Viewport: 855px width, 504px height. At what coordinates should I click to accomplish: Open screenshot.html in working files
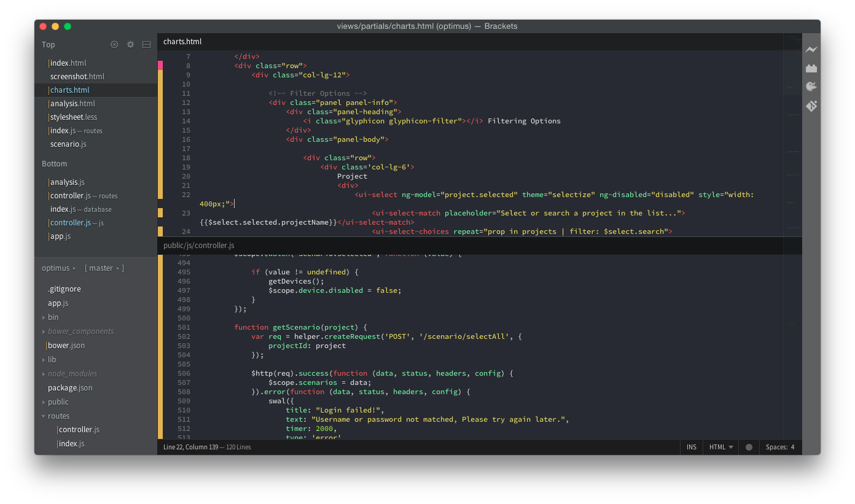coord(77,77)
